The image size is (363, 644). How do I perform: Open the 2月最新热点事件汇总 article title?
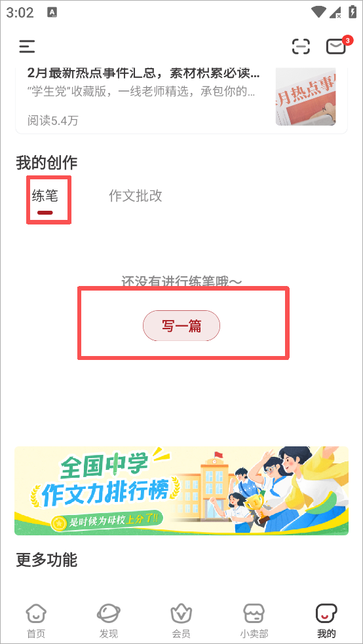pos(143,74)
